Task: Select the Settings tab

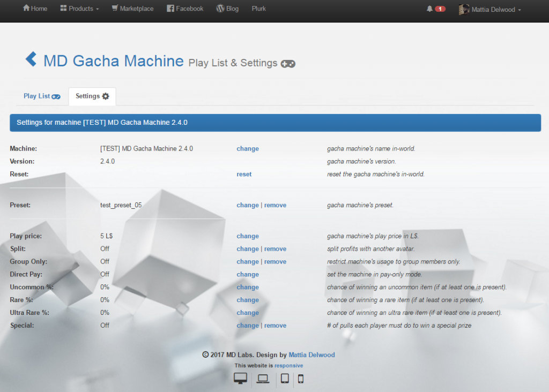Action: tap(92, 96)
